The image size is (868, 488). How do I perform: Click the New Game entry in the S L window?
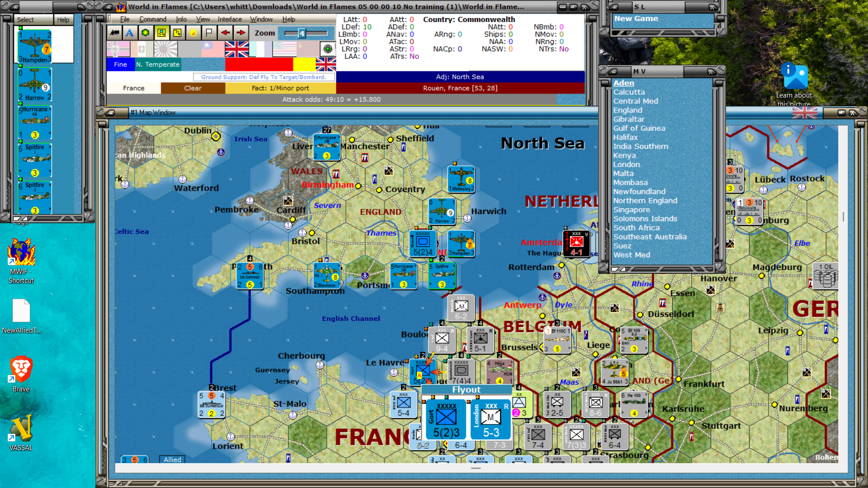tap(636, 19)
